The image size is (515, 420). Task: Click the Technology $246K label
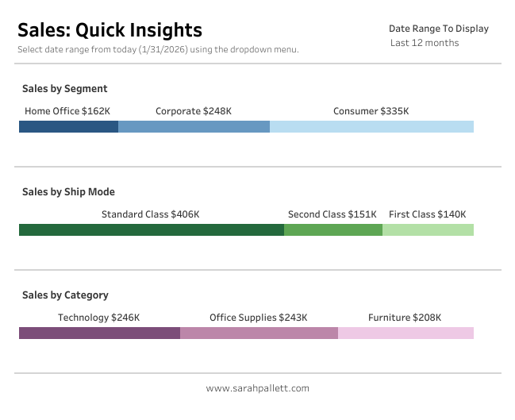coord(98,318)
